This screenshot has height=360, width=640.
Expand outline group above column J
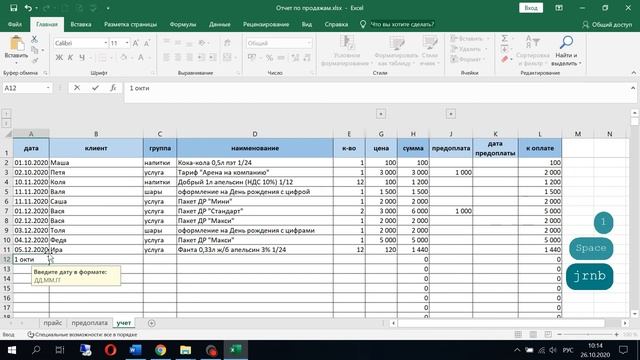click(451, 114)
